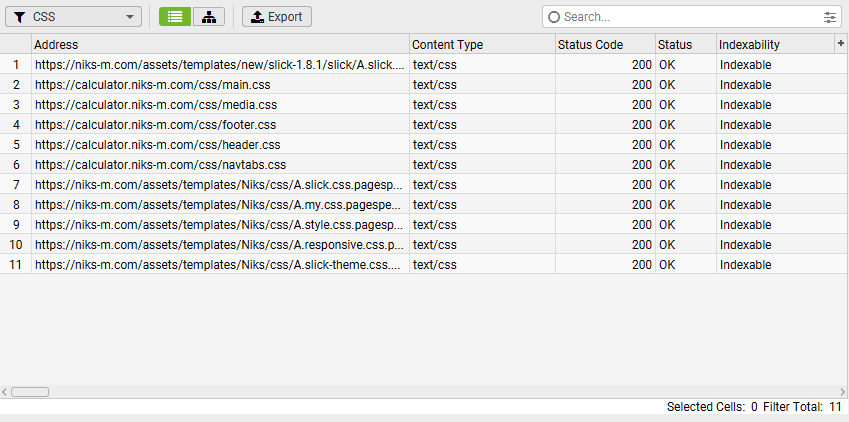Click the funnel filter icon

[x=19, y=17]
